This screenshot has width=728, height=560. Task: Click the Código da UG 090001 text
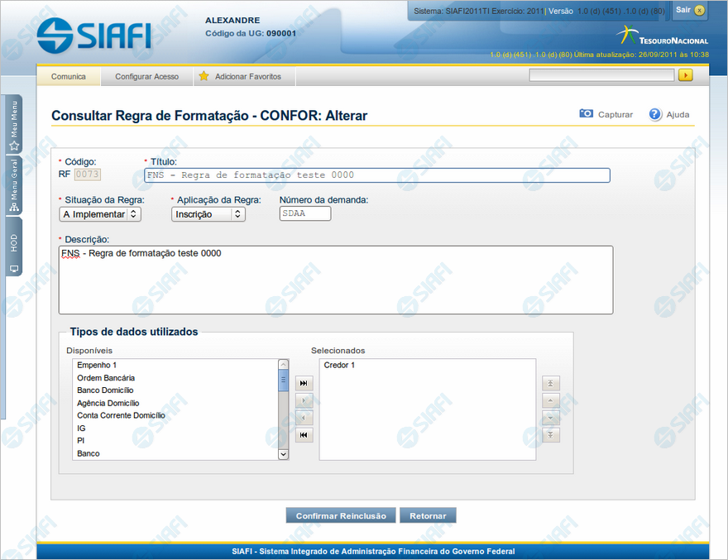251,33
